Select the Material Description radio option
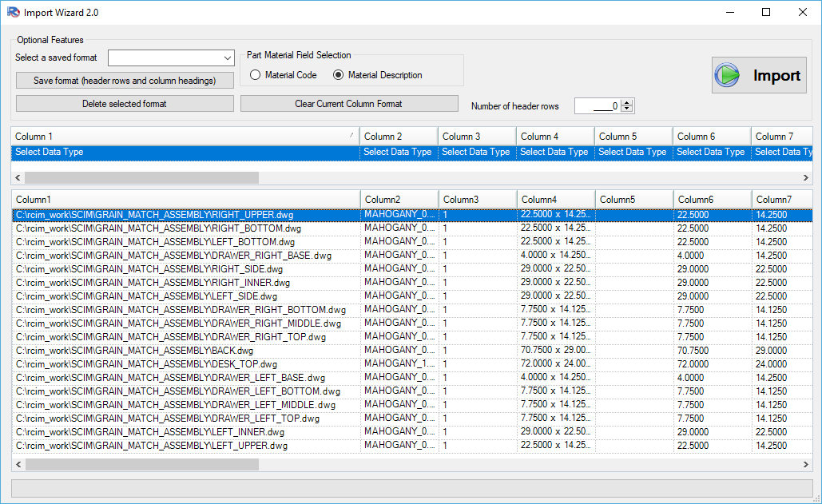 (x=339, y=75)
